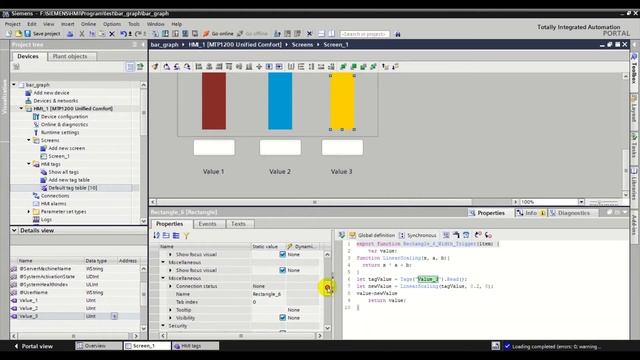Click the Cut scissors icon

[82, 34]
